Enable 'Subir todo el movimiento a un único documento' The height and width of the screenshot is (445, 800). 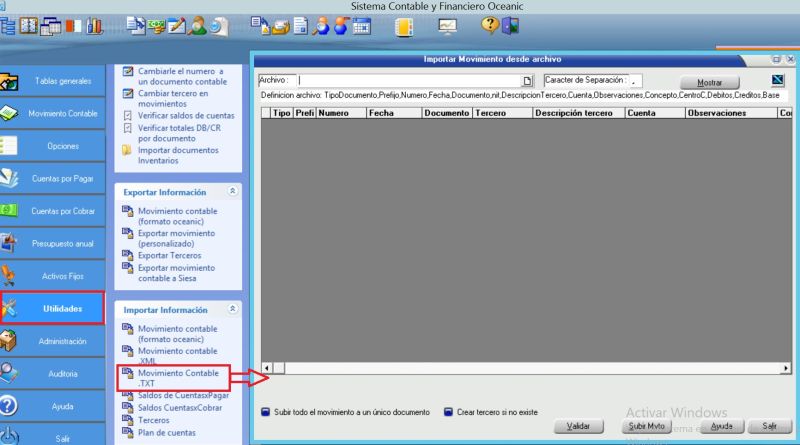point(266,411)
